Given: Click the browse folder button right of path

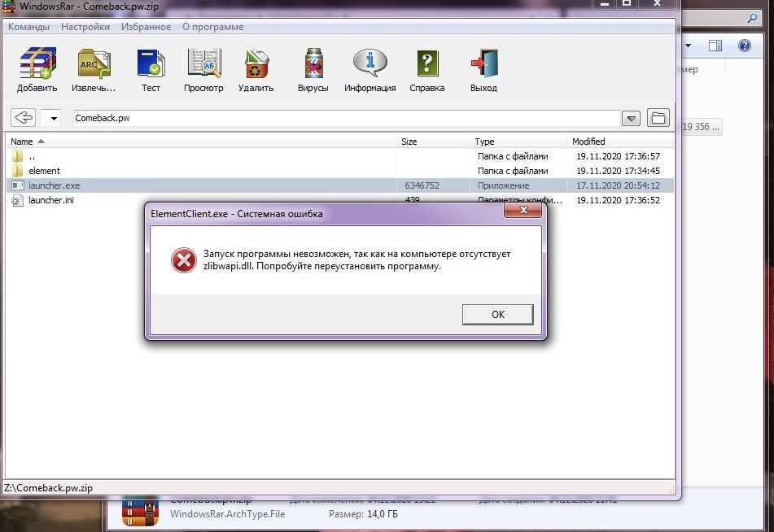Looking at the screenshot, I should 658,118.
